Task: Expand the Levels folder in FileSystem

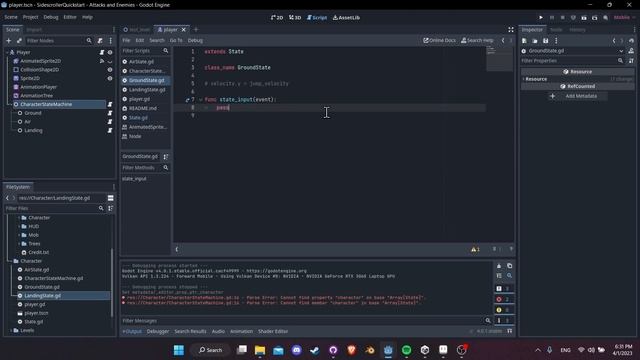Action: 11,331
